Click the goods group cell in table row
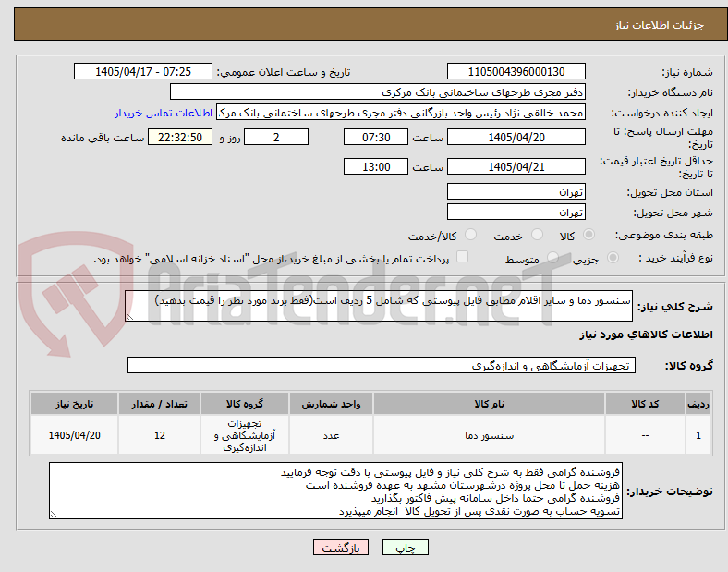728x572 pixels. point(245,435)
